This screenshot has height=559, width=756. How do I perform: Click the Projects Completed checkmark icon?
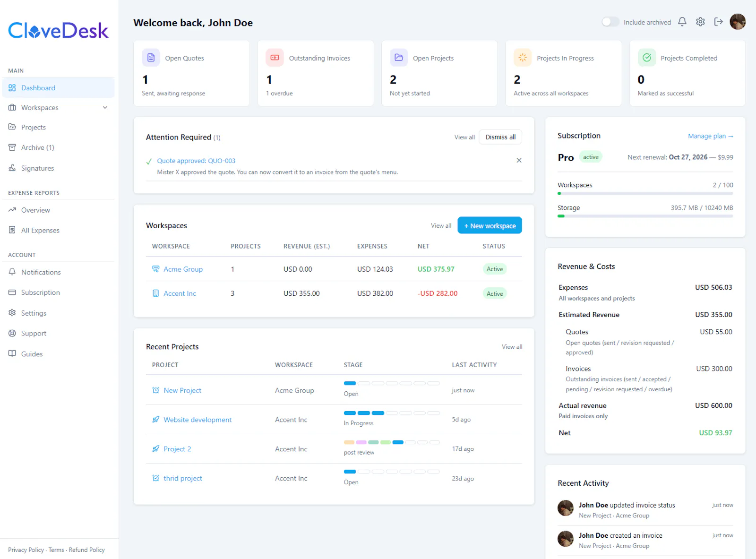(647, 58)
